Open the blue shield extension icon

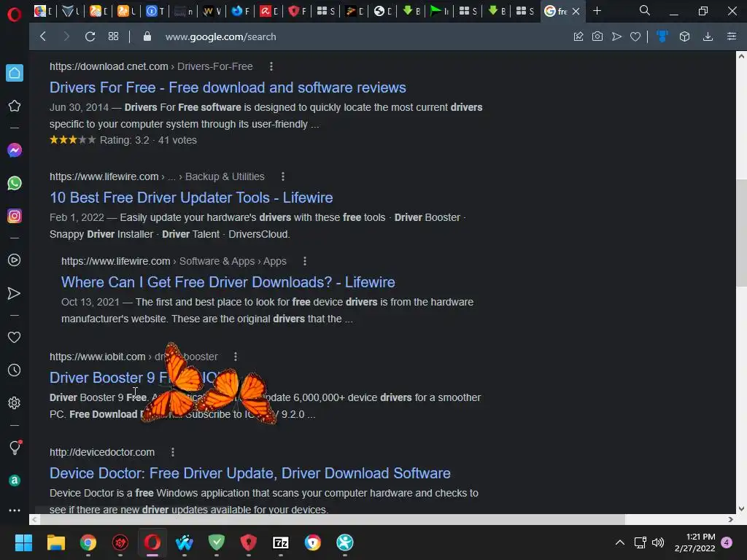(x=662, y=36)
